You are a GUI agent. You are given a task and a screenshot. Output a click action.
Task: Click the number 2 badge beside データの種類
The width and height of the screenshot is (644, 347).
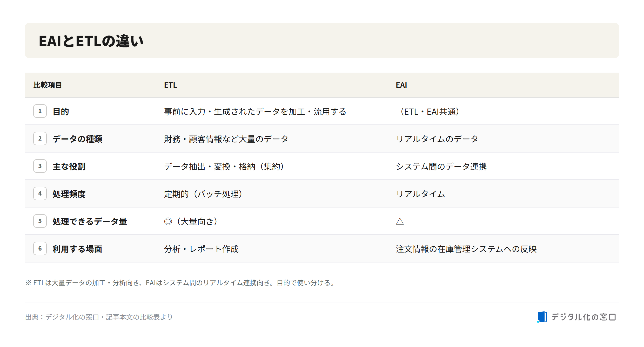tap(40, 138)
